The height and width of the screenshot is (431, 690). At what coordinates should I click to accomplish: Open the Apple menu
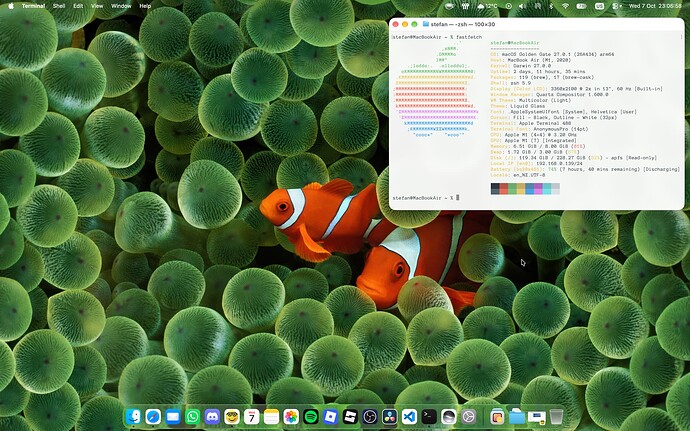click(x=11, y=6)
